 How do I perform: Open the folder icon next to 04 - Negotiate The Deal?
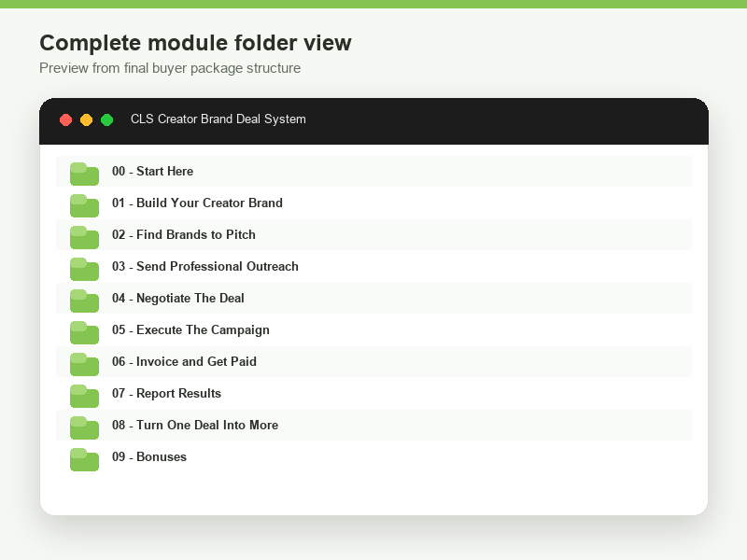point(84,301)
